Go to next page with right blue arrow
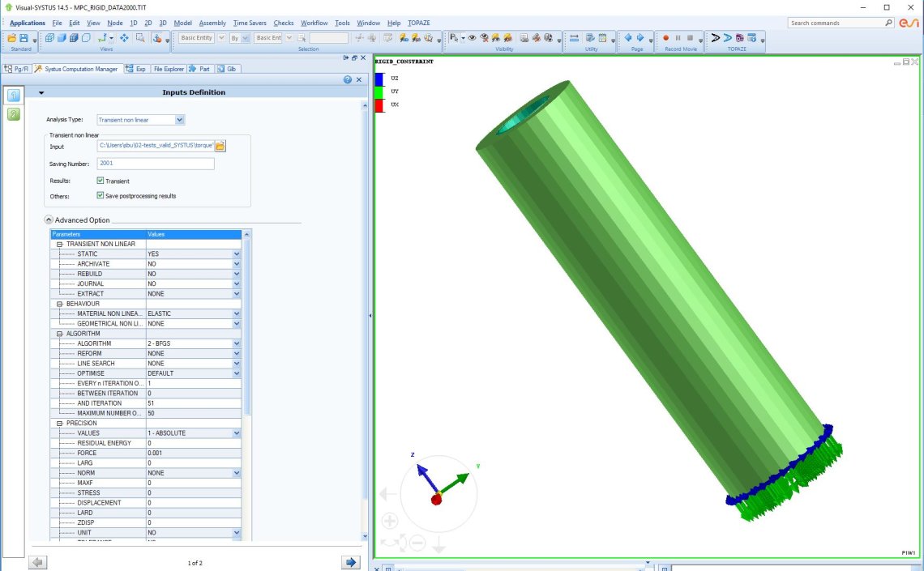The width and height of the screenshot is (924, 571). (640, 38)
